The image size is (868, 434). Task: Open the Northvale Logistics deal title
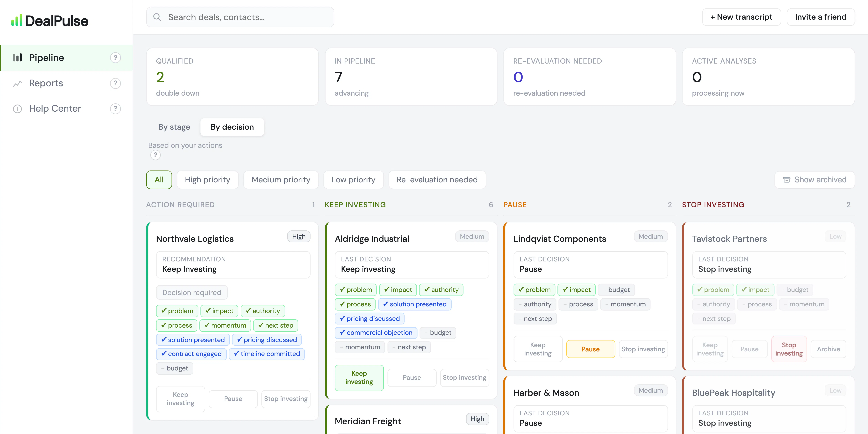(195, 239)
